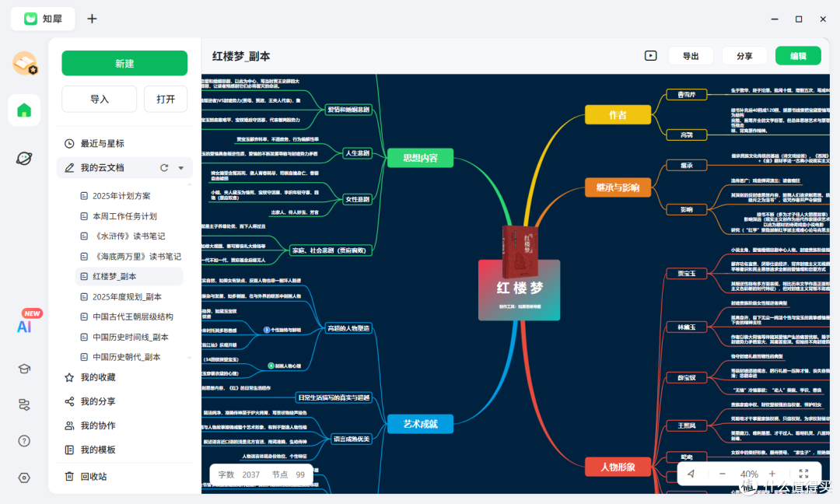This screenshot has width=840, height=504.
Task: Click the 导入 button
Action: tap(99, 99)
